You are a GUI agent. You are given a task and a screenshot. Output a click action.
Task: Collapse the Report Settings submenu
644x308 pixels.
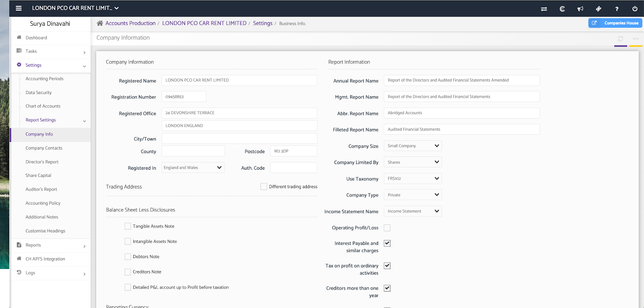tap(84, 121)
